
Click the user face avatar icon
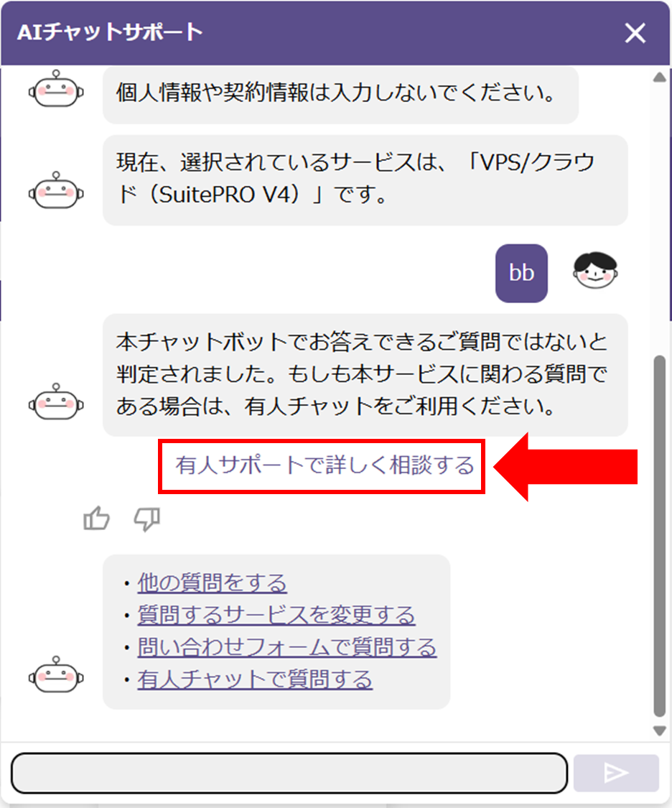[595, 270]
